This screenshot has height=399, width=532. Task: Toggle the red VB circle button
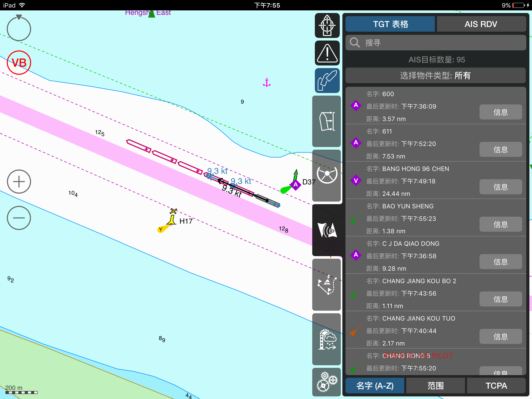point(19,63)
